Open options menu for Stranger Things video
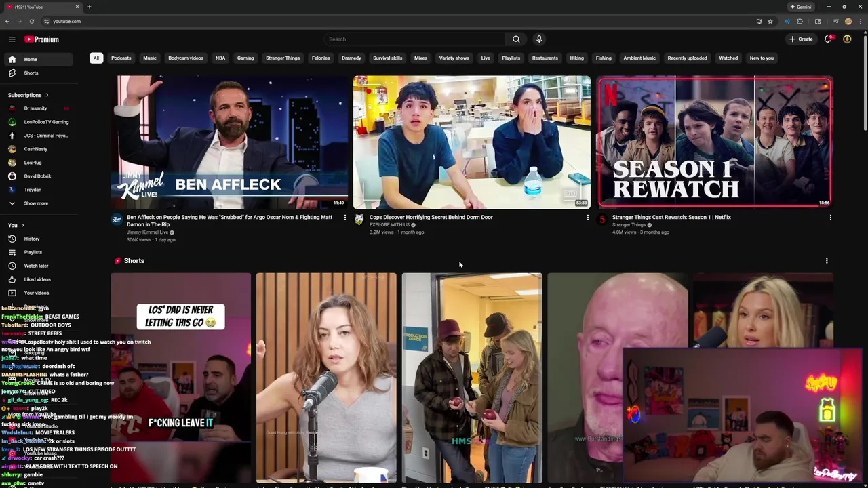This screenshot has width=868, height=488. coord(831,218)
